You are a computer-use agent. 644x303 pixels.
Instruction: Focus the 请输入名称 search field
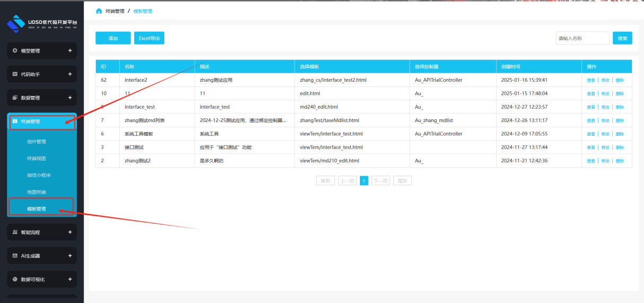(x=582, y=38)
